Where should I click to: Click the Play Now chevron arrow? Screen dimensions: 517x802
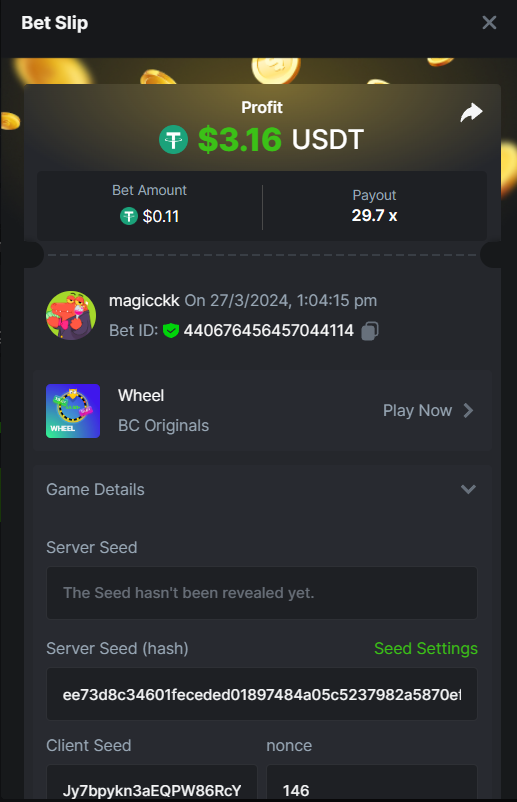(x=468, y=410)
